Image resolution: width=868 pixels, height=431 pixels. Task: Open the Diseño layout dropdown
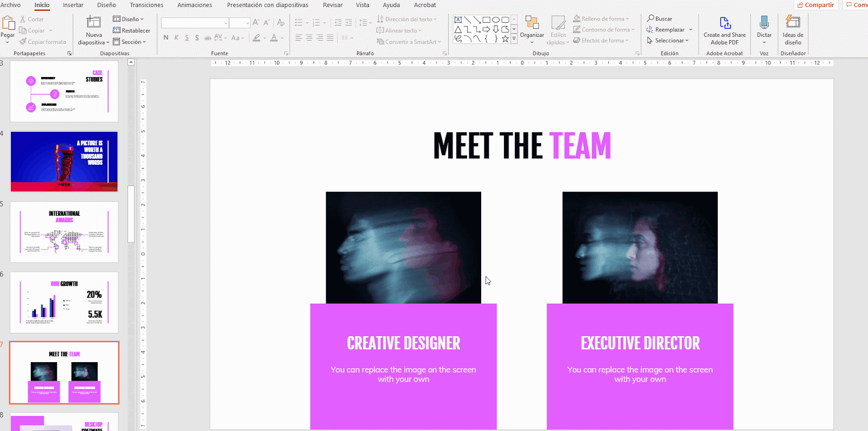129,19
